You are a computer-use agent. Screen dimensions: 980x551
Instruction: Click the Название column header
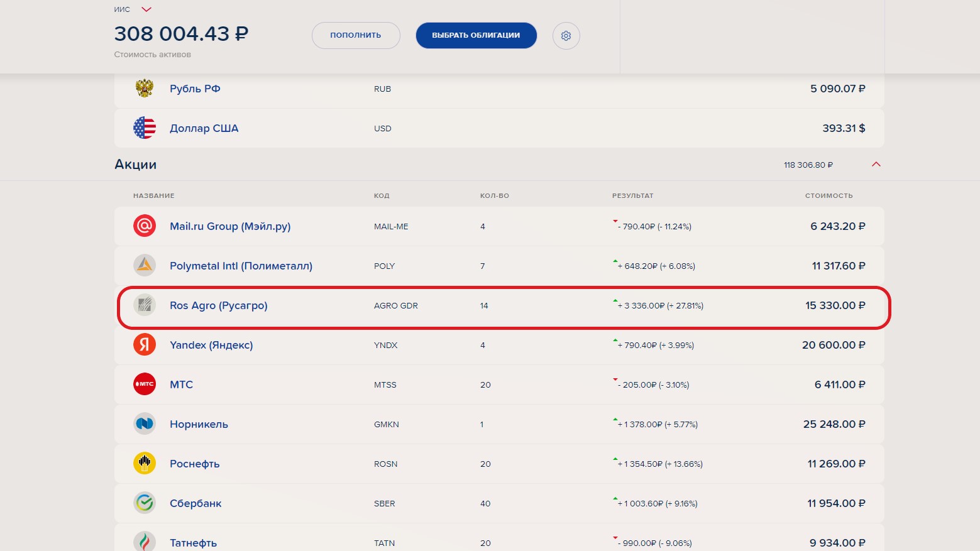(154, 195)
